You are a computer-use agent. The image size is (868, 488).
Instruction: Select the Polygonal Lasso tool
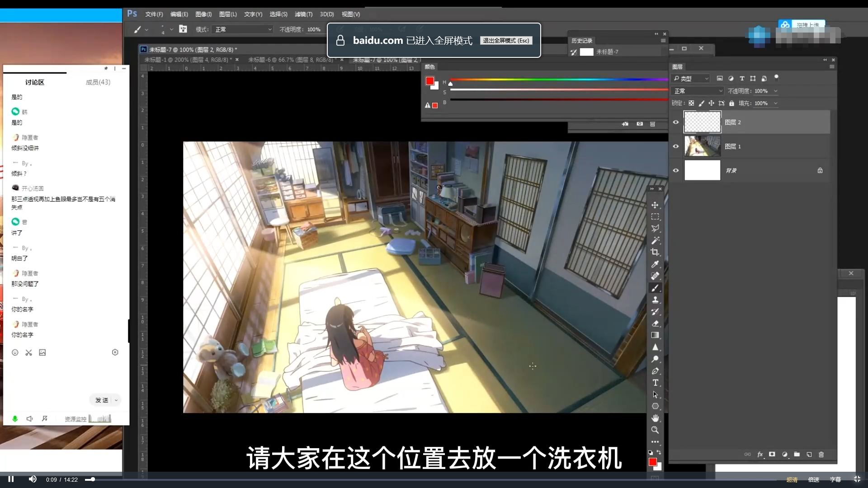click(655, 229)
